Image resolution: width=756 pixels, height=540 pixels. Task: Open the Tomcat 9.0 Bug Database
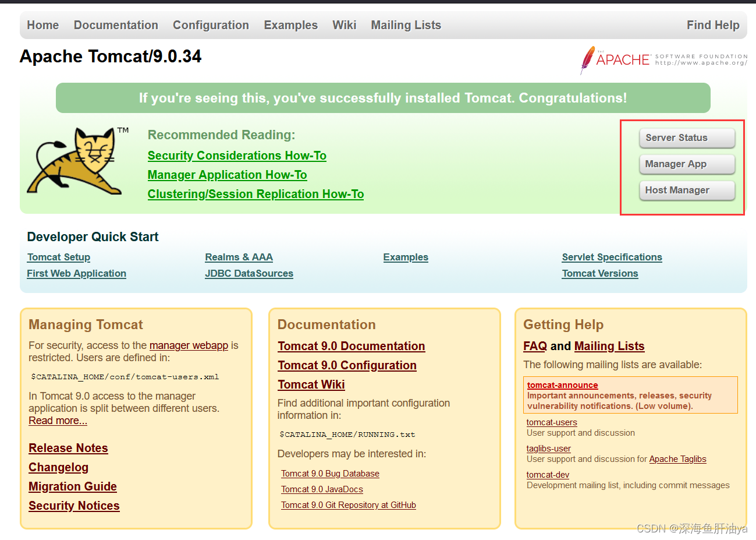[330, 474]
